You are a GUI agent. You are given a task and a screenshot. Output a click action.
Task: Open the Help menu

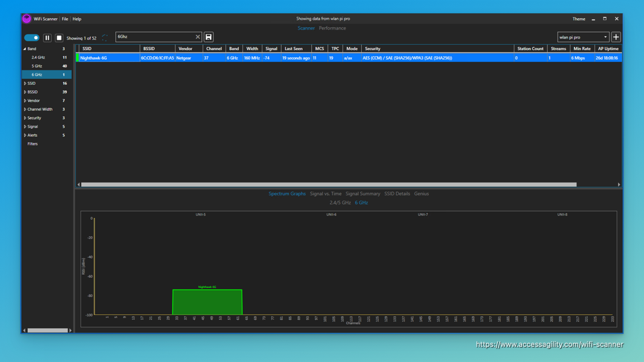pyautogui.click(x=77, y=19)
